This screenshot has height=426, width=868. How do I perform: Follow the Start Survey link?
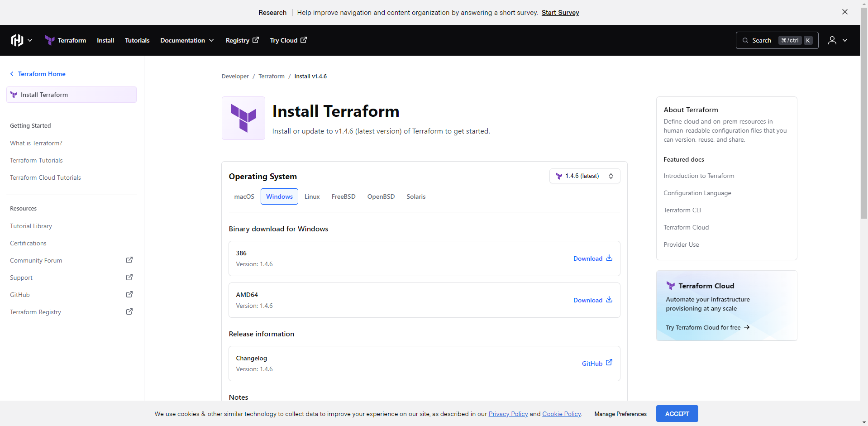click(560, 13)
